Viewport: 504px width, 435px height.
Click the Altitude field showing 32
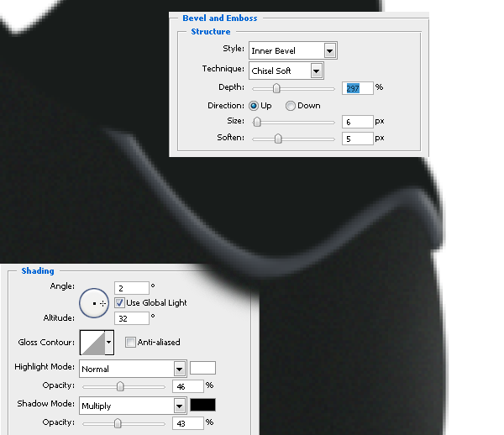[132, 318]
